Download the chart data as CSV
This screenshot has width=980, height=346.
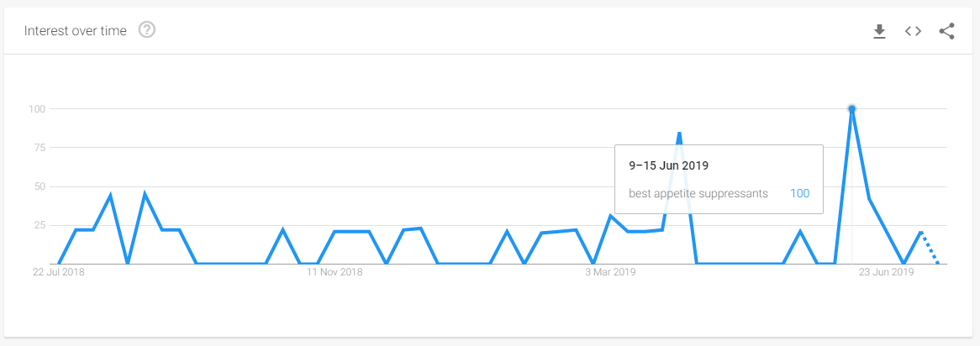879,31
